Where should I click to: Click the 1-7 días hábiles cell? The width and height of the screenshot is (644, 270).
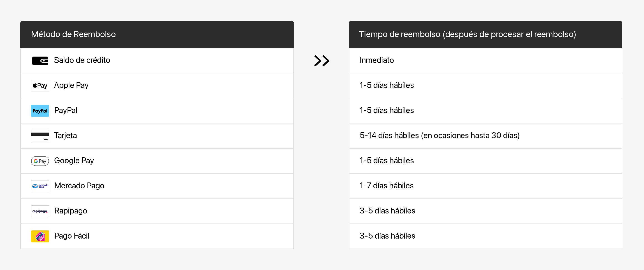pyautogui.click(x=386, y=186)
